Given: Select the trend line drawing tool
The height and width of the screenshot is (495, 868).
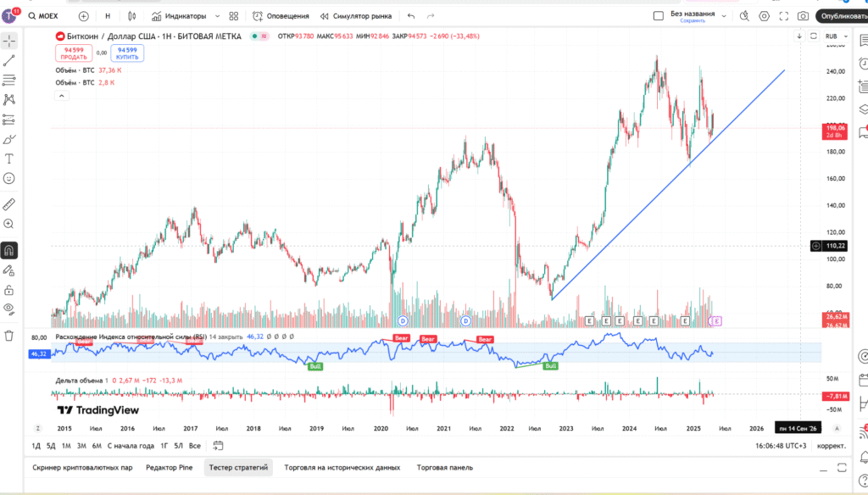Looking at the screenshot, I should point(8,60).
